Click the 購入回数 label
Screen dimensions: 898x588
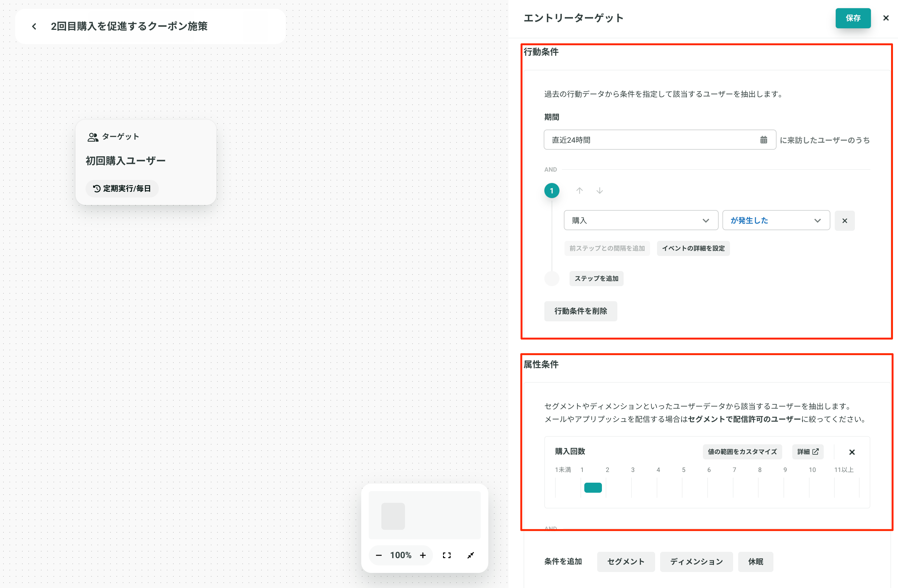570,452
